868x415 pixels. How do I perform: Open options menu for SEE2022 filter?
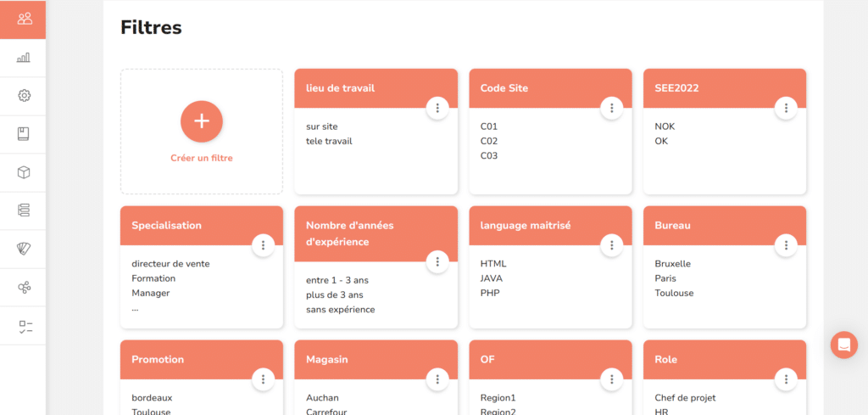pyautogui.click(x=786, y=108)
